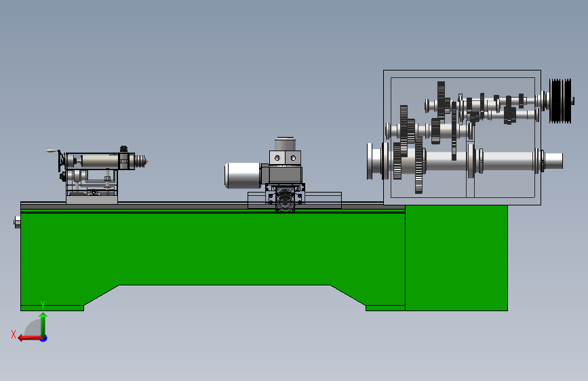Select the tool post block with two holes
Image resolution: width=588 pixels, height=381 pixels.
tap(285, 158)
